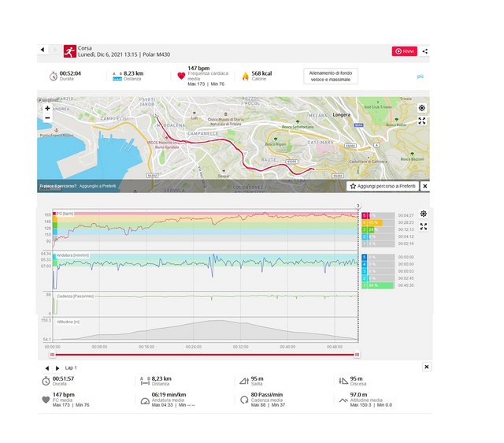Click the lap cadence icon
The width and height of the screenshot is (504, 443).
click(244, 400)
